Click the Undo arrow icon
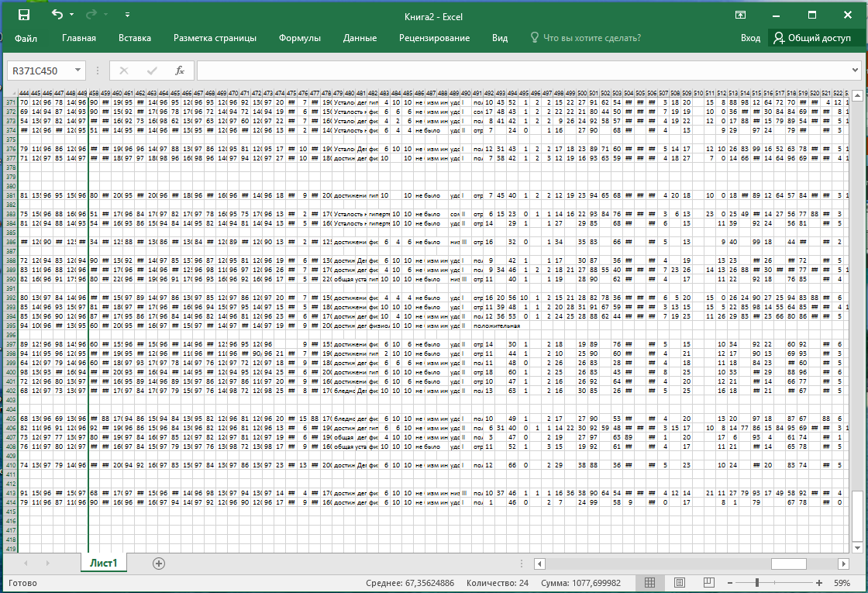The height and width of the screenshot is (593, 868). click(57, 15)
